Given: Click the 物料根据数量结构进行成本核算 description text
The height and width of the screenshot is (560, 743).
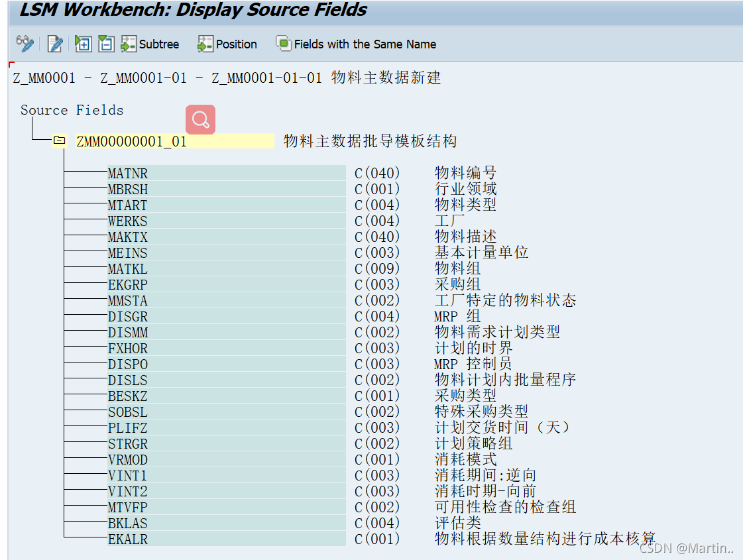Looking at the screenshot, I should (545, 539).
